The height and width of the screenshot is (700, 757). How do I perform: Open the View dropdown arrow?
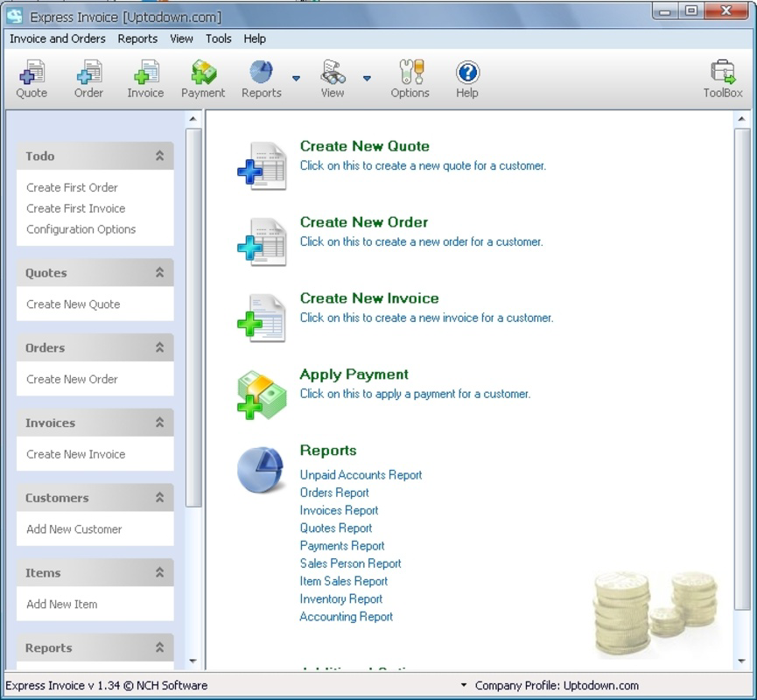pos(367,77)
